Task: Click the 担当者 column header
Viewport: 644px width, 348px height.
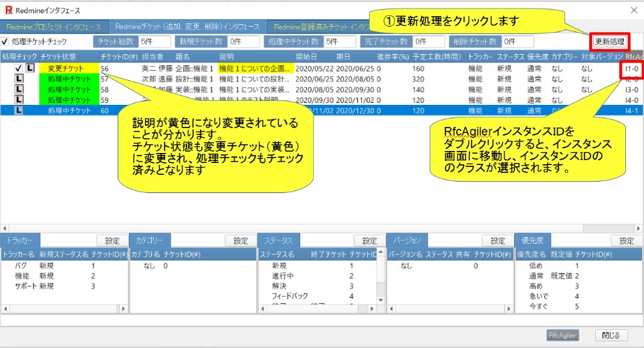Action: click(156, 57)
